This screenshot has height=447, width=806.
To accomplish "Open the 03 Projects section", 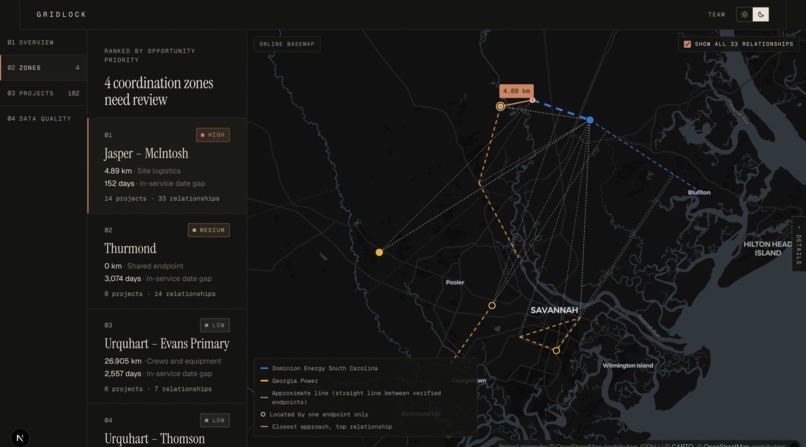I will pos(44,93).
